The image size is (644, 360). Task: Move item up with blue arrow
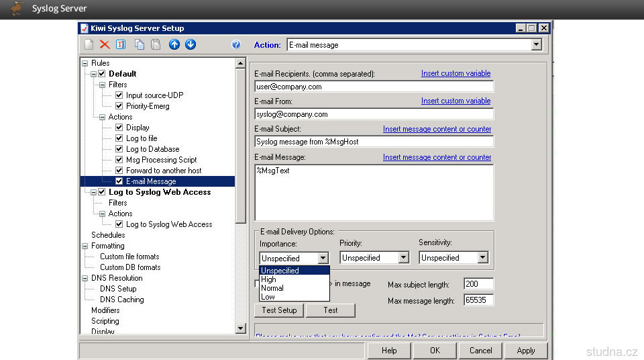click(x=174, y=45)
